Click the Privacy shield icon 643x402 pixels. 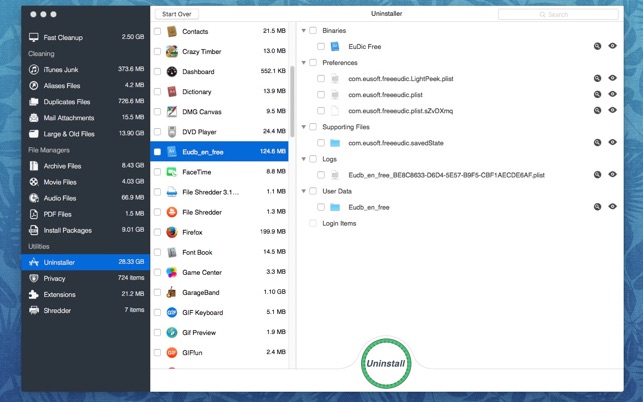[x=34, y=278]
